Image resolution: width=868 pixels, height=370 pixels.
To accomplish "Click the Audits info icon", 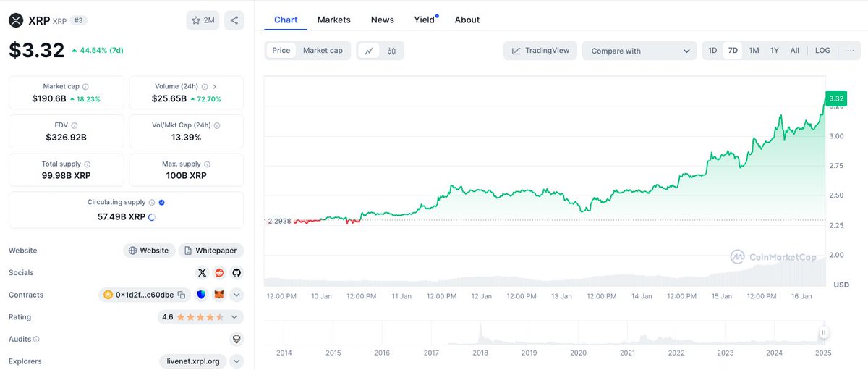I will click(x=36, y=339).
